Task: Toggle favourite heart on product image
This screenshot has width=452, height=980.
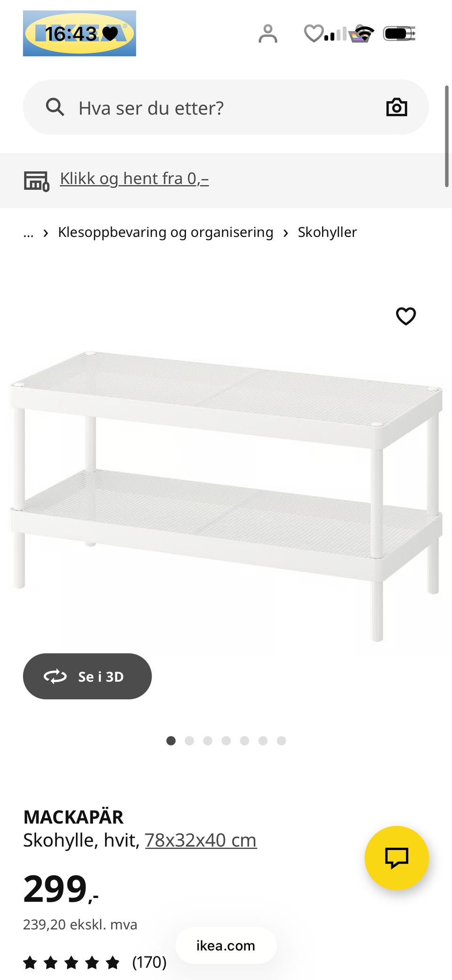Action: tap(406, 316)
